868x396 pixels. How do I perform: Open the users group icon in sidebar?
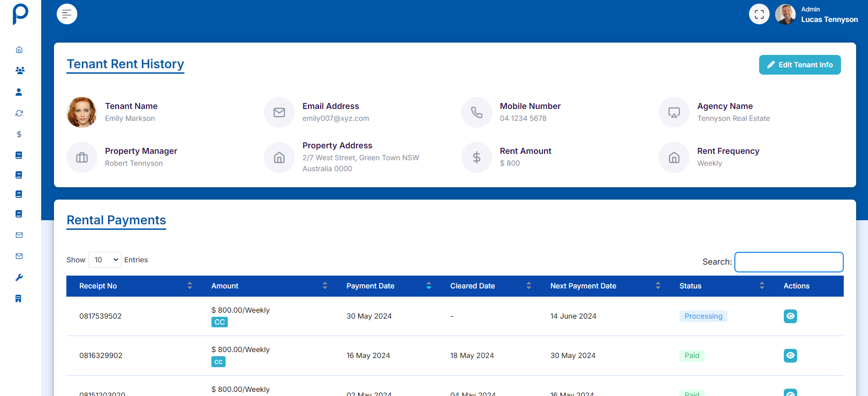[20, 71]
